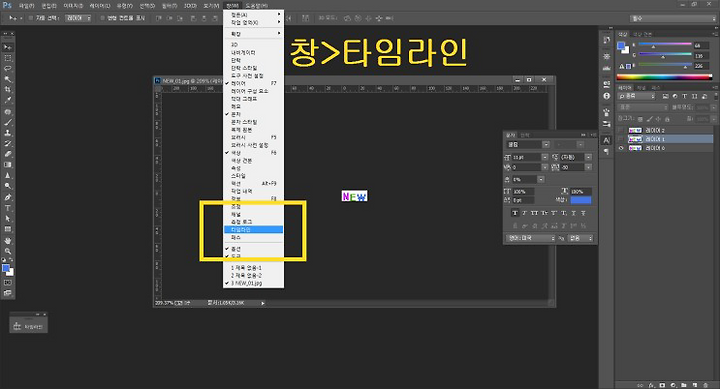Screen dimensions: 720x389
Task: Select the Magic Wand tool
Action: 8,79
